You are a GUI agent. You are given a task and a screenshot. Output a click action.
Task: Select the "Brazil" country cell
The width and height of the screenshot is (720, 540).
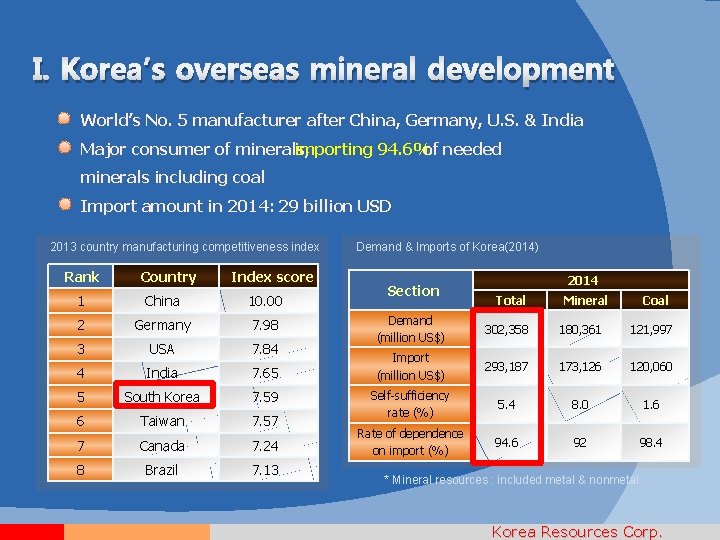[x=166, y=470]
